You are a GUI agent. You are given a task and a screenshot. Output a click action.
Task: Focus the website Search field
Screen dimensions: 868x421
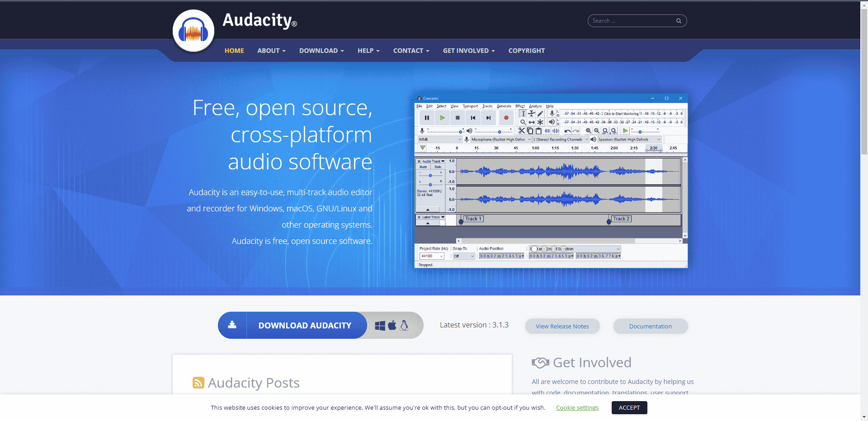point(637,21)
